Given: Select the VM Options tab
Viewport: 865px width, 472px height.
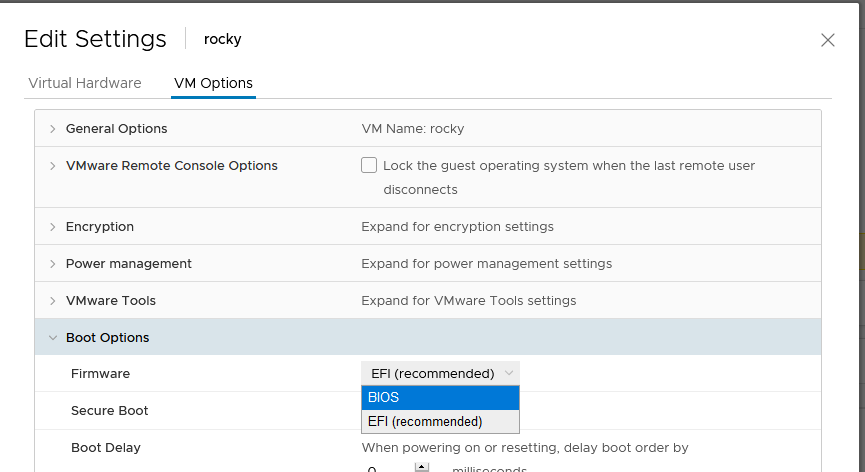Looking at the screenshot, I should 213,83.
